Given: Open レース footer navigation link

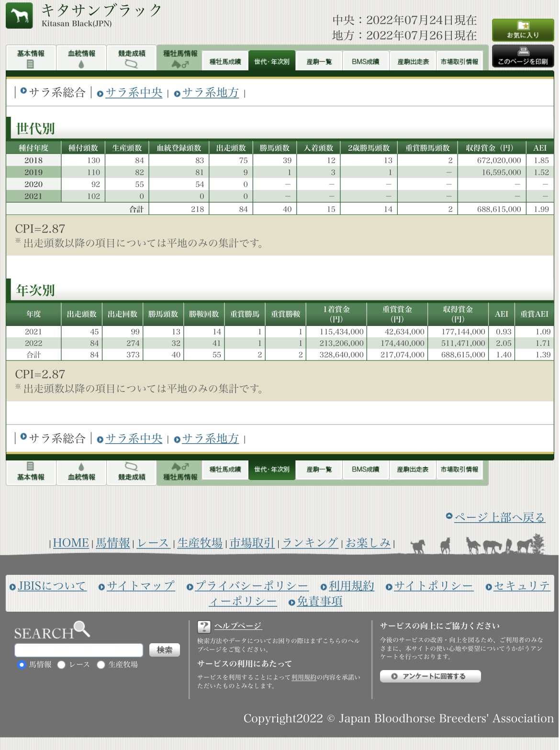Looking at the screenshot, I should (x=153, y=543).
